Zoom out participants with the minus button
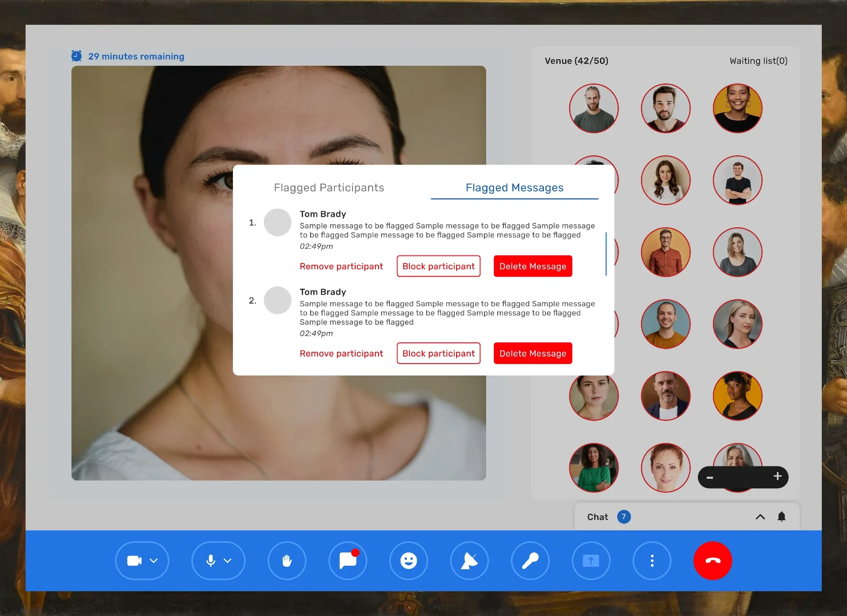The width and height of the screenshot is (847, 616). [x=710, y=477]
